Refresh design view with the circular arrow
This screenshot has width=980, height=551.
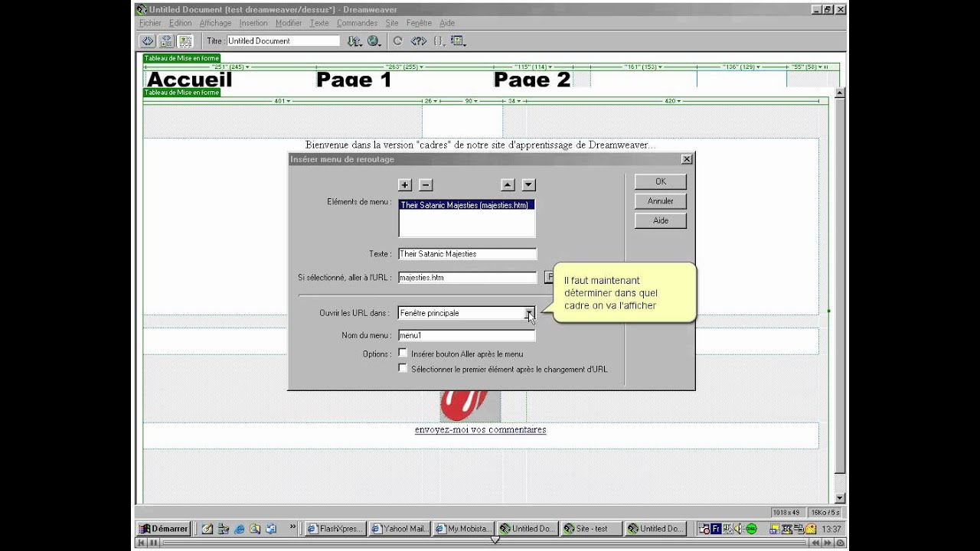397,41
